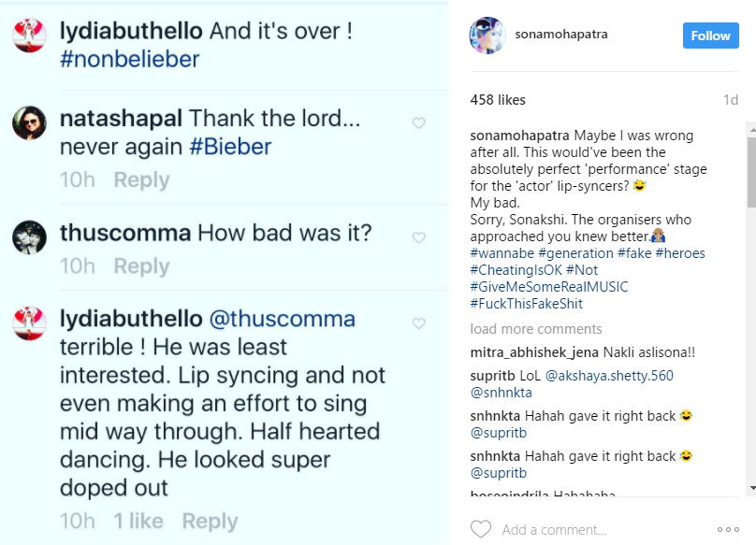Click lydiabuthello's avatar on the top comment
The height and width of the screenshot is (545, 756).
(29, 35)
